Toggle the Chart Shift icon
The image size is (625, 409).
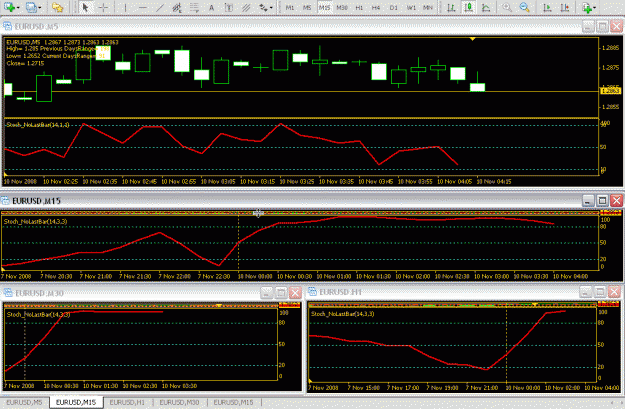pos(564,7)
